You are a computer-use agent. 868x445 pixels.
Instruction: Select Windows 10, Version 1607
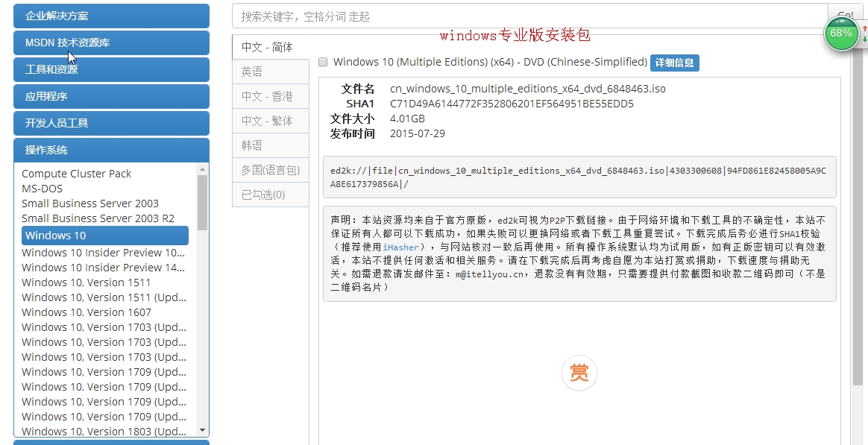[x=87, y=312]
